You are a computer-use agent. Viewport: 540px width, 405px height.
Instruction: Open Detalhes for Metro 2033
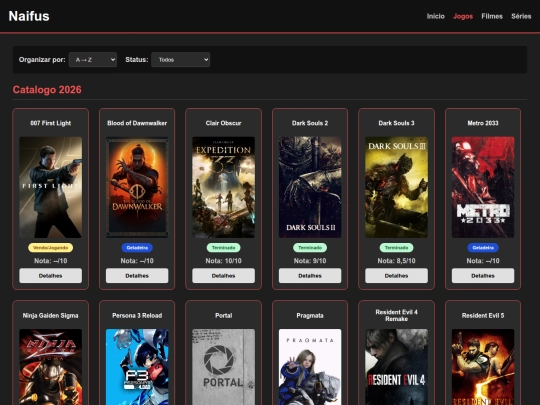(x=483, y=276)
